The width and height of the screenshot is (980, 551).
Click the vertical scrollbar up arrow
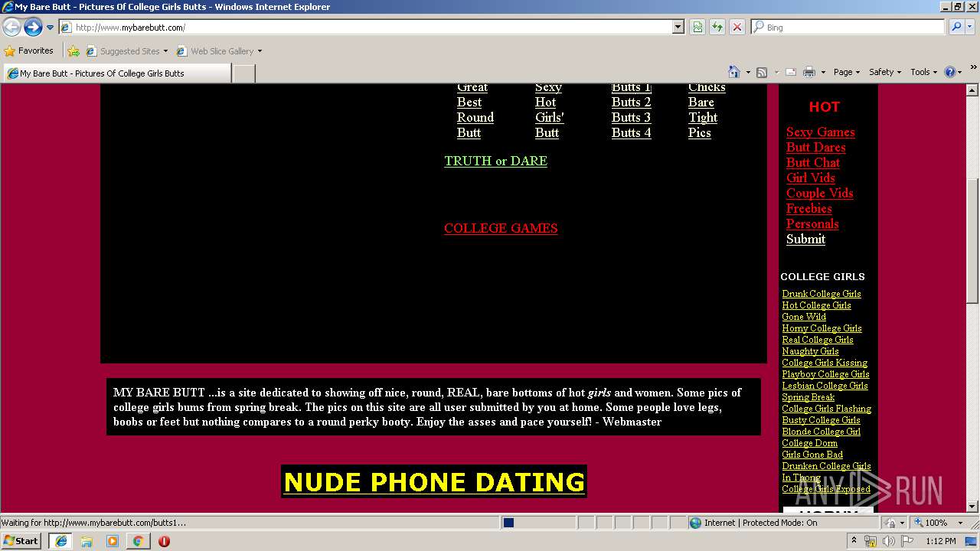972,90
